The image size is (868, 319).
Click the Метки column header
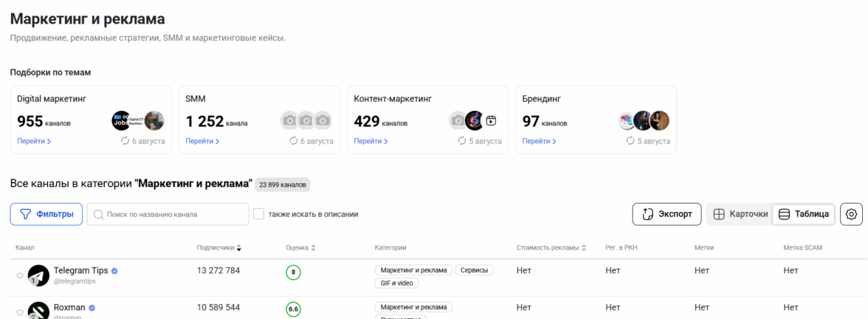click(x=704, y=247)
